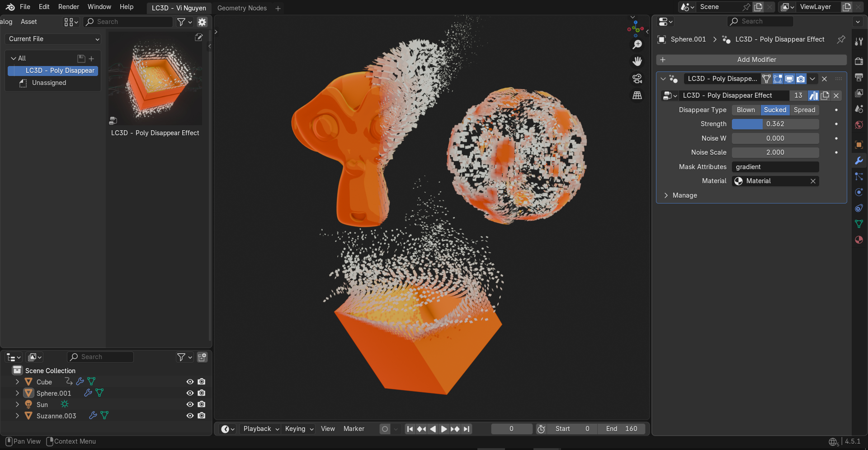Click the Add Modifier button

(x=751, y=60)
